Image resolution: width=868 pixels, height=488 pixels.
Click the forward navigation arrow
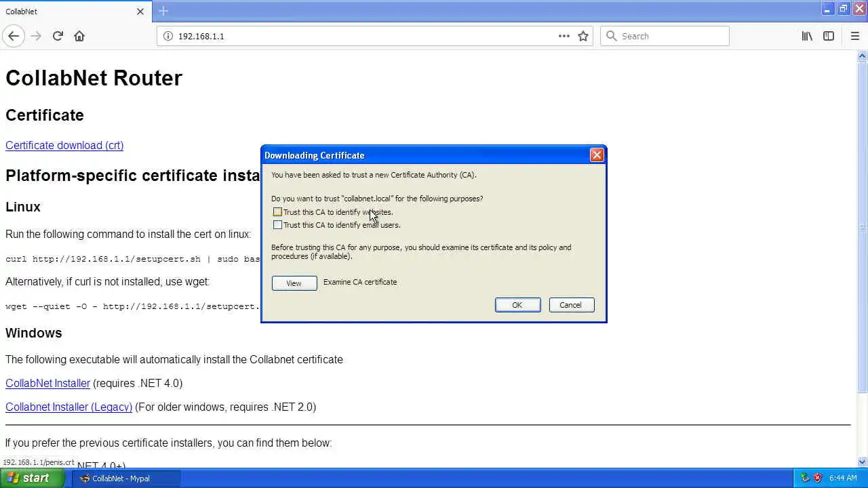36,36
